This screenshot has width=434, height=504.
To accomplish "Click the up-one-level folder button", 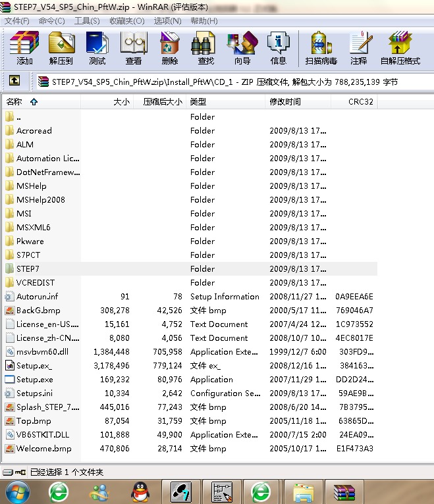I will [14, 82].
